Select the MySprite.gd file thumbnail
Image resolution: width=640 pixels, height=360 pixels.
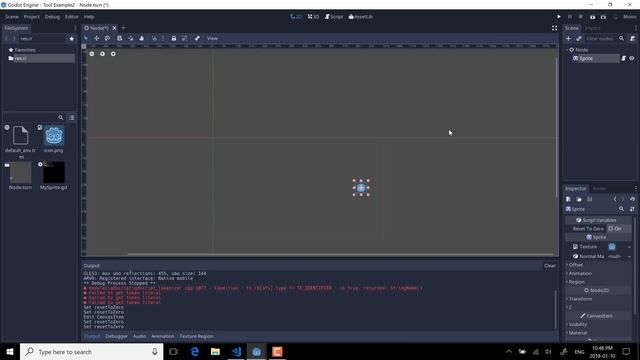point(54,173)
